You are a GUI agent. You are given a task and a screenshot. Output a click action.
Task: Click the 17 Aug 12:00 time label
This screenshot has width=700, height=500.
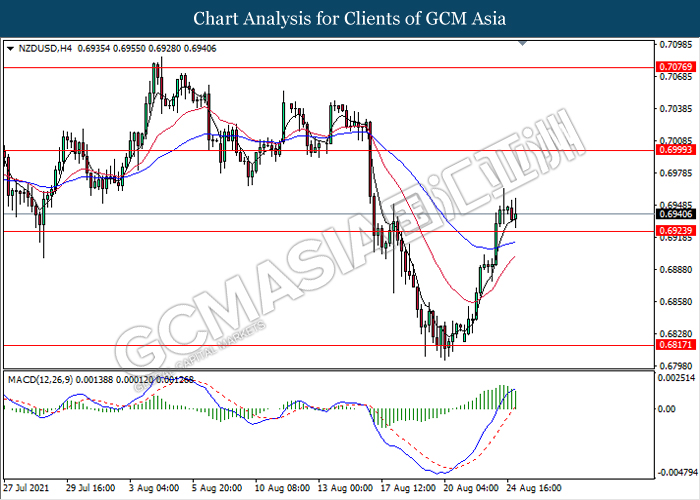pyautogui.click(x=408, y=488)
